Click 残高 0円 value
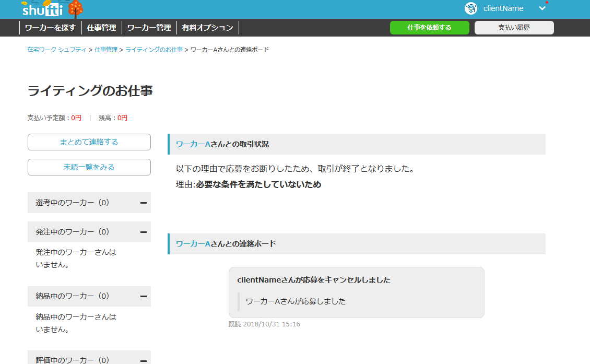This screenshot has width=590, height=364. (x=122, y=118)
